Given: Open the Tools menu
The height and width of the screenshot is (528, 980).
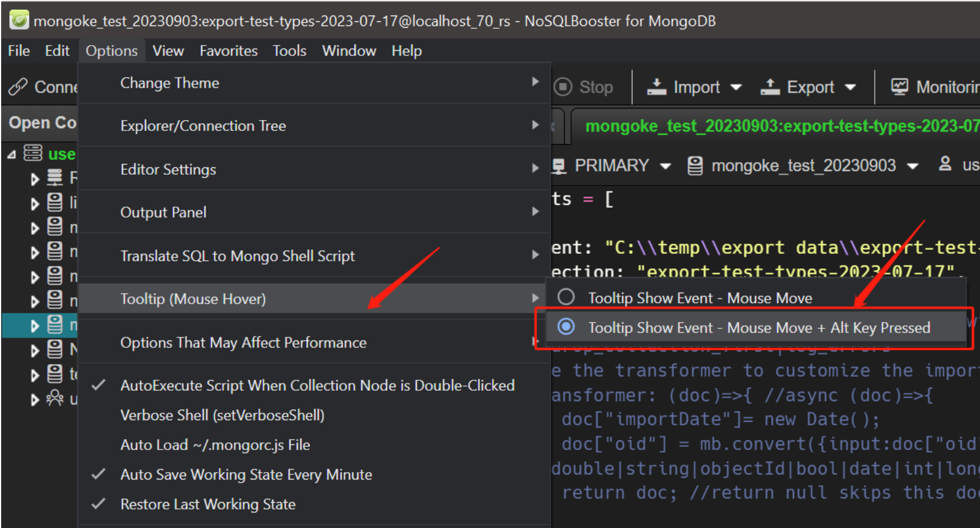Looking at the screenshot, I should (289, 51).
